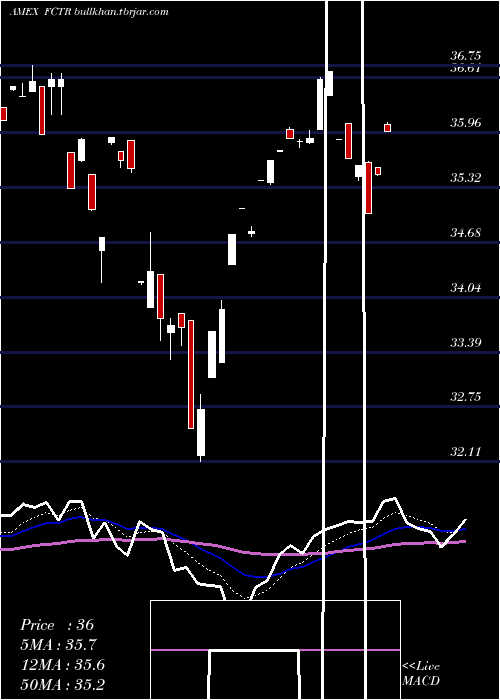Image resolution: width=500 pixels, height=700 pixels.
Task: Click the 32.75 price level label
Action: [x=466, y=397]
